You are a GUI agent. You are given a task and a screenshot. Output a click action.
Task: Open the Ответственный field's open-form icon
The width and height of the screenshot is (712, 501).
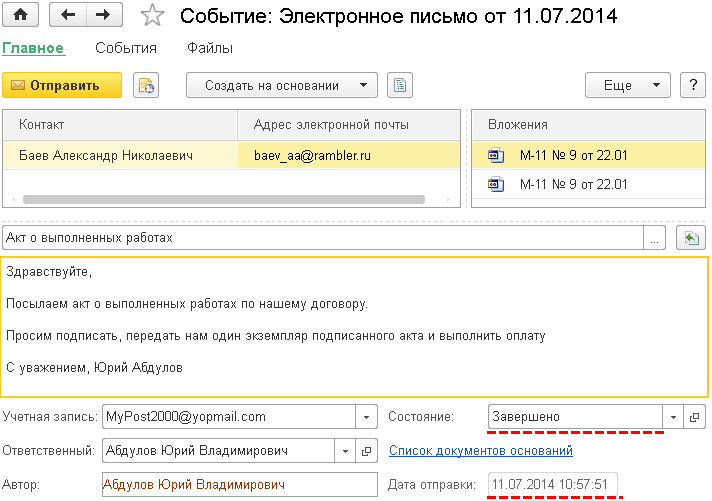366,450
